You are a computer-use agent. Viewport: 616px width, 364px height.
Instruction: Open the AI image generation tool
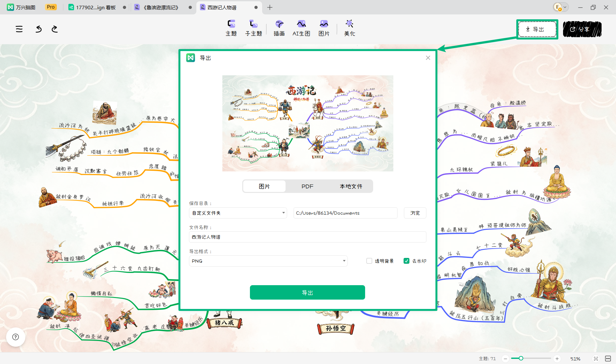pyautogui.click(x=301, y=28)
